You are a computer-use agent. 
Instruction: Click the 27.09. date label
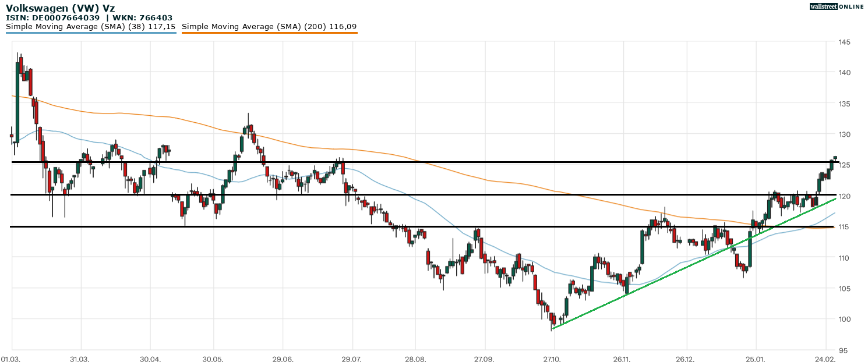point(484,359)
